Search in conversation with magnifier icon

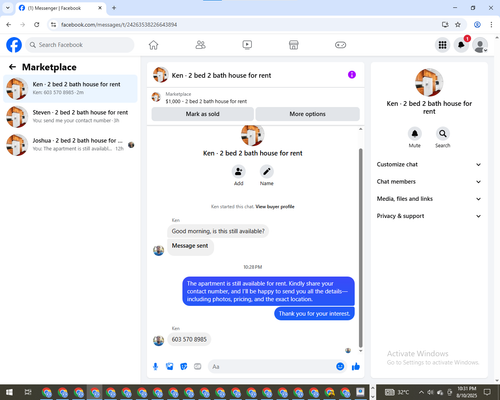coord(443,134)
